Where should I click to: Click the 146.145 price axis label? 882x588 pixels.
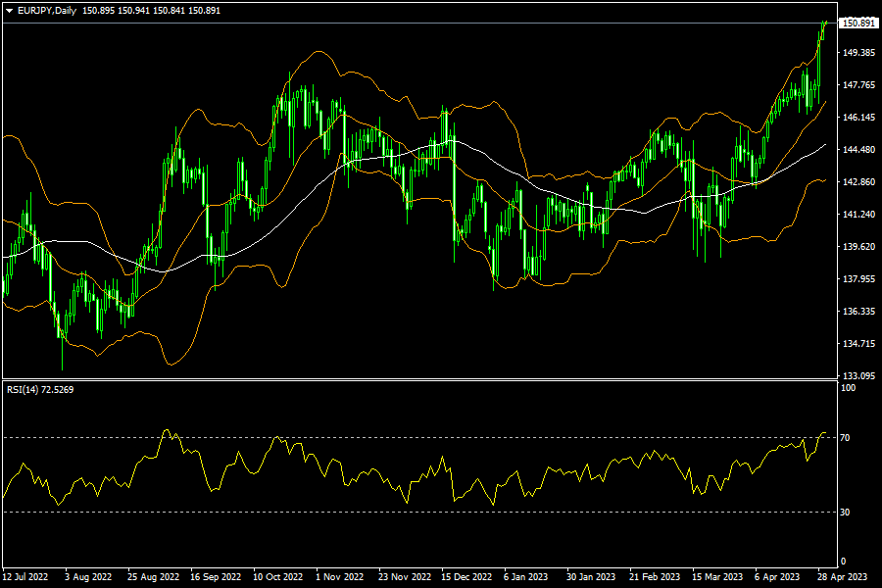pyautogui.click(x=858, y=117)
